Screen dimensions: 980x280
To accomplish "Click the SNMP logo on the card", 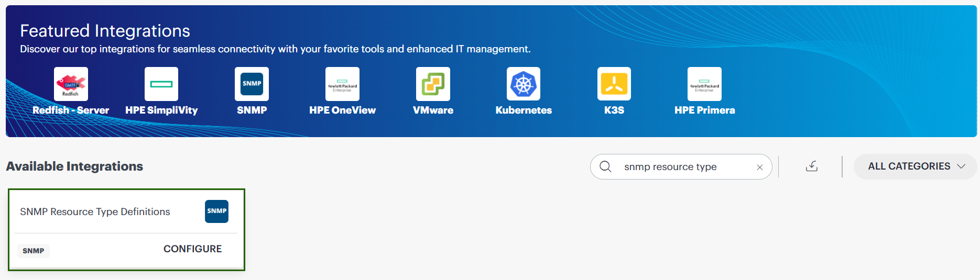I will click(216, 211).
